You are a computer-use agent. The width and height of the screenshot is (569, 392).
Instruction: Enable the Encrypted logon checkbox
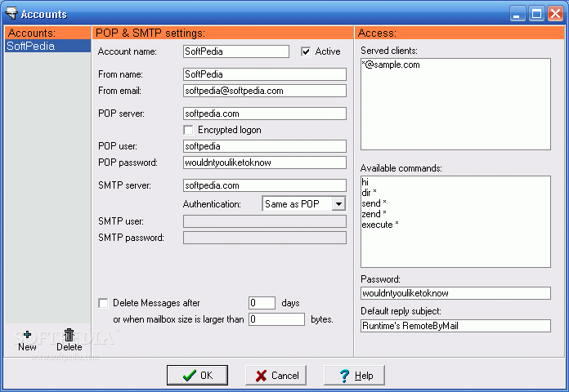pos(188,130)
